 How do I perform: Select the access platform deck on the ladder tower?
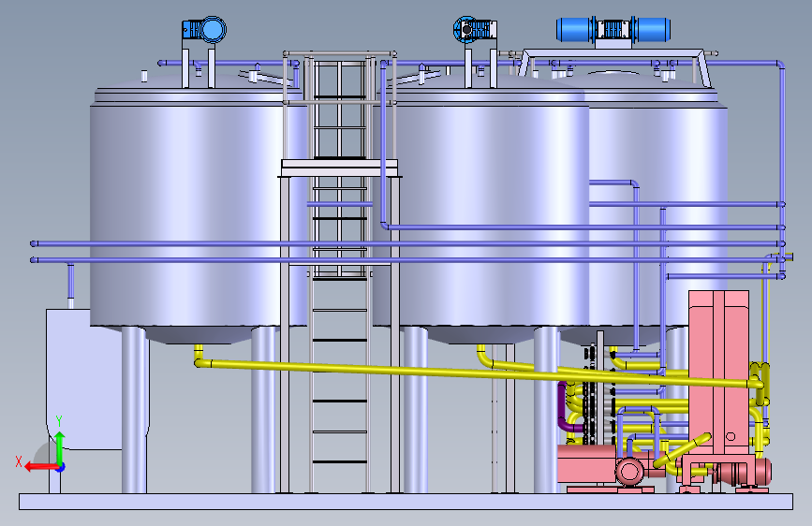[340, 168]
